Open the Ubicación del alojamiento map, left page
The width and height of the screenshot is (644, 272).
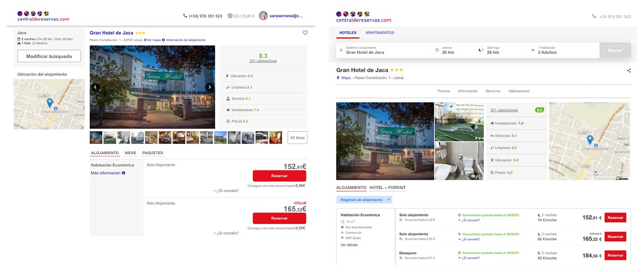point(49,104)
